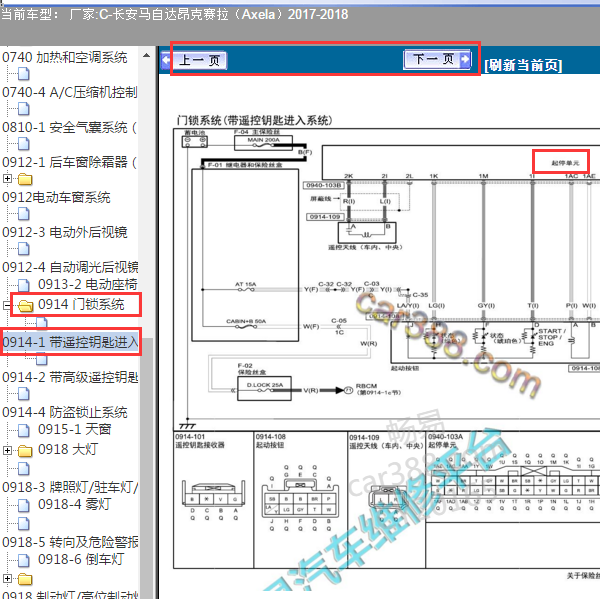
Task: Open 0914-4 防盗锁止系统 diagram
Action: (x=64, y=412)
